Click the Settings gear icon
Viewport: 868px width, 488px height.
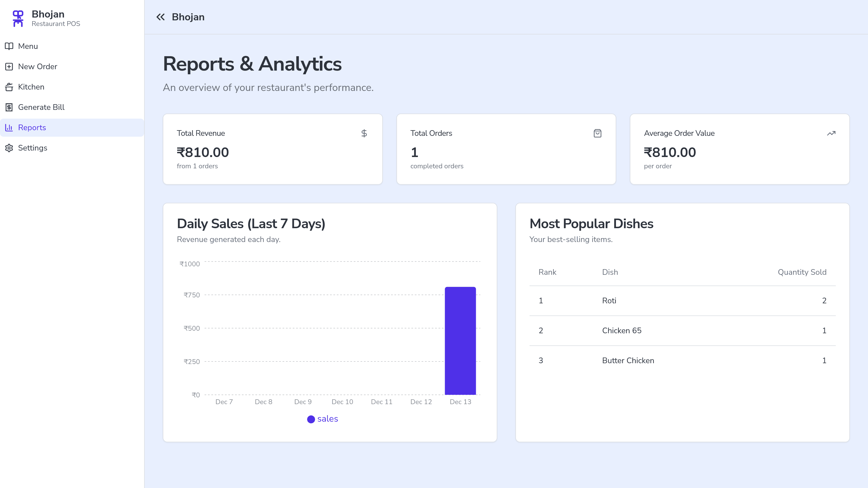9,148
